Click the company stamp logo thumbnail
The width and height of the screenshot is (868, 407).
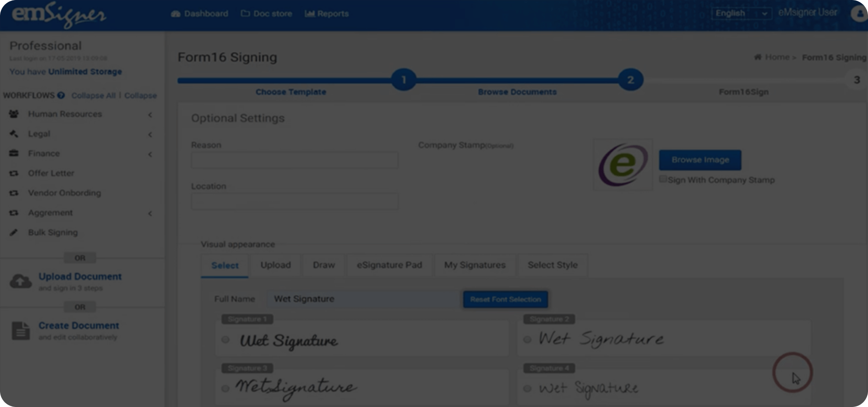click(623, 165)
